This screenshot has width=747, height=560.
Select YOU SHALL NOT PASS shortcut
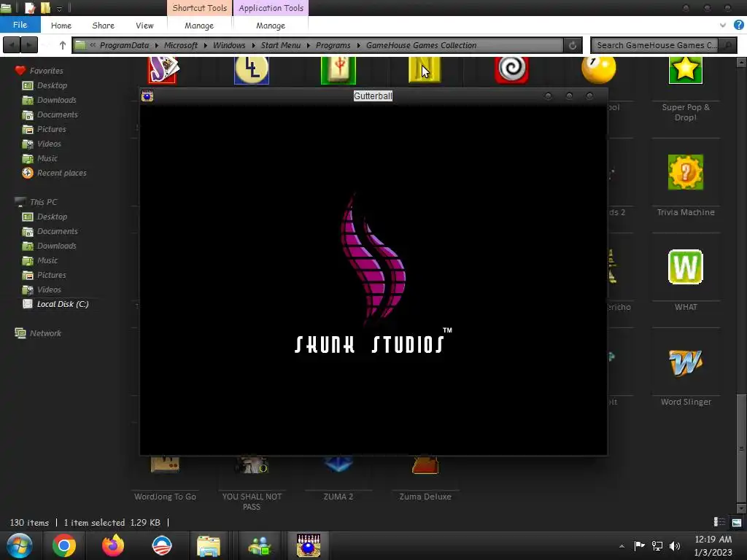(x=252, y=501)
